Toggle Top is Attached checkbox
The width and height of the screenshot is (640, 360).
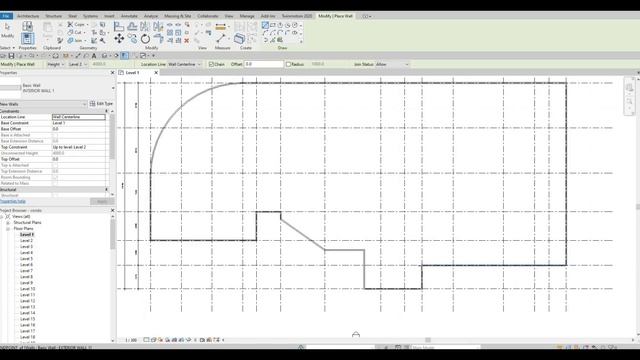point(55,165)
